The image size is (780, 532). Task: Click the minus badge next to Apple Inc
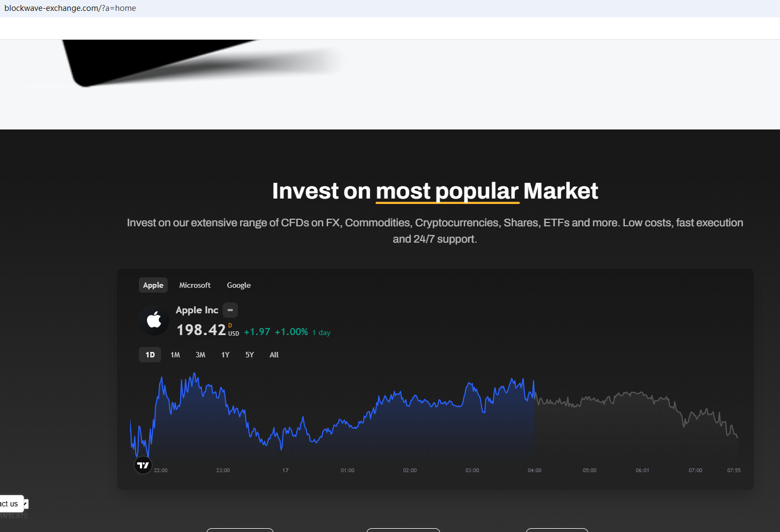pos(230,310)
